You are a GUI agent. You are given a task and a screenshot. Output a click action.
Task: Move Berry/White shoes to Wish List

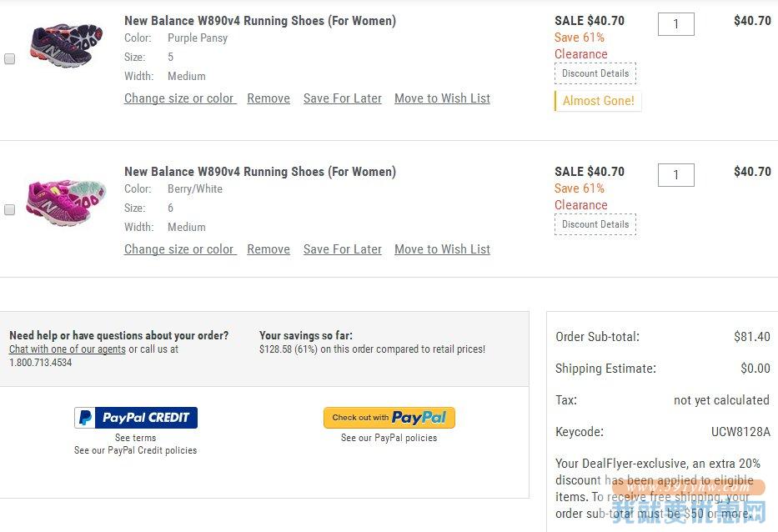[442, 249]
